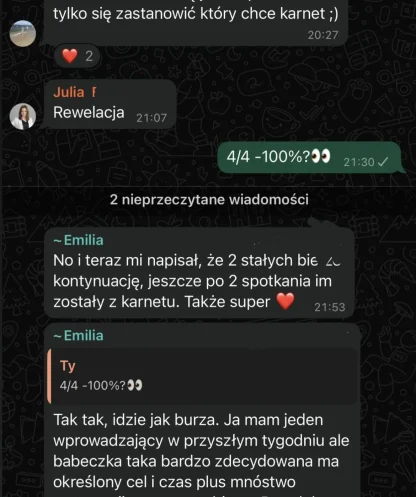Viewport: 416px width, 497px height.
Task: Tap the 21:53 timestamp on Emilia's message
Action: pyautogui.click(x=330, y=307)
